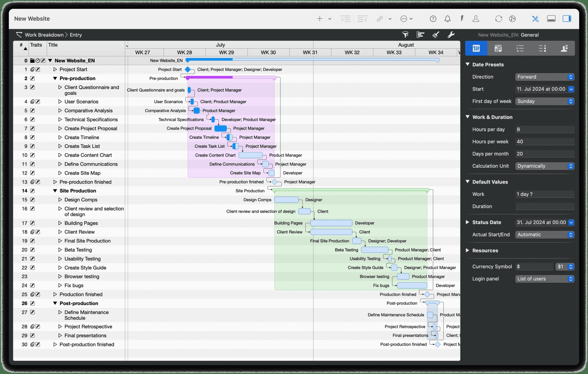Image resolution: width=588 pixels, height=374 pixels.
Task: Sync the project with the circular arrows icon
Action: coord(499,19)
